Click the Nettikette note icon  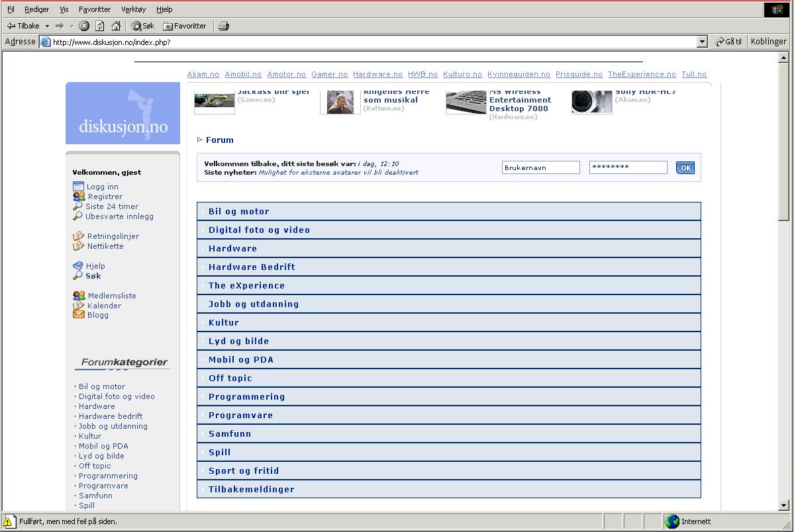79,246
